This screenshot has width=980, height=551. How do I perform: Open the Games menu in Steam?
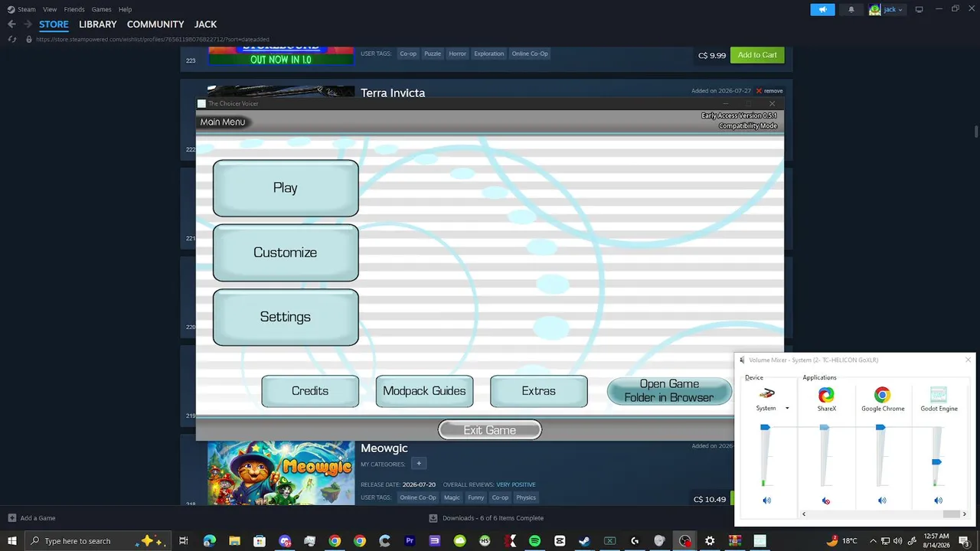(x=101, y=9)
